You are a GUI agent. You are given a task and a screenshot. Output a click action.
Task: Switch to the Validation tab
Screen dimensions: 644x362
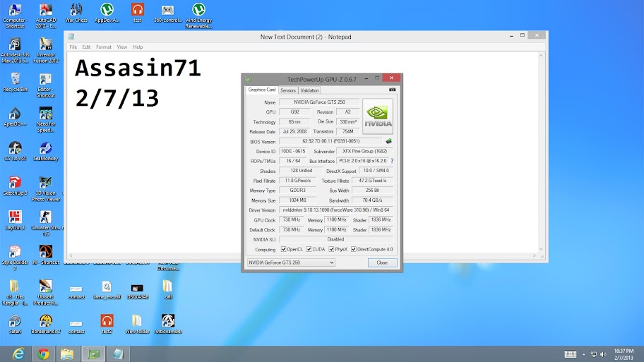(309, 90)
